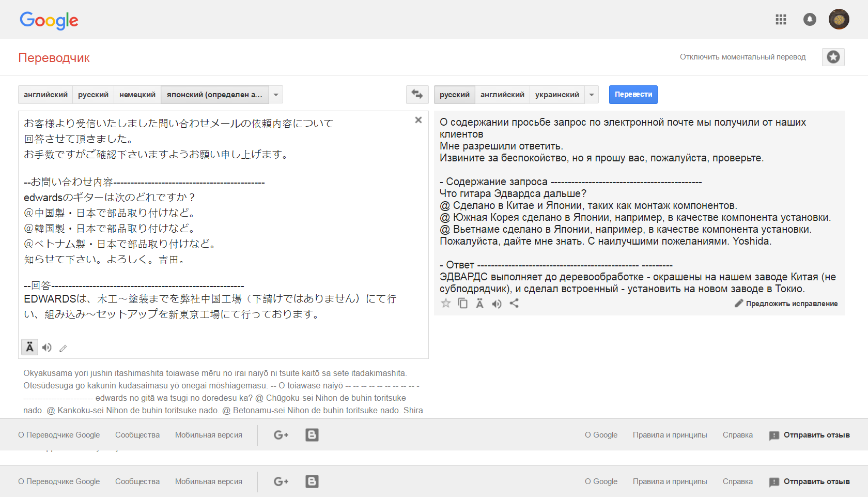Open Сообщества in upper footer

[x=137, y=435]
